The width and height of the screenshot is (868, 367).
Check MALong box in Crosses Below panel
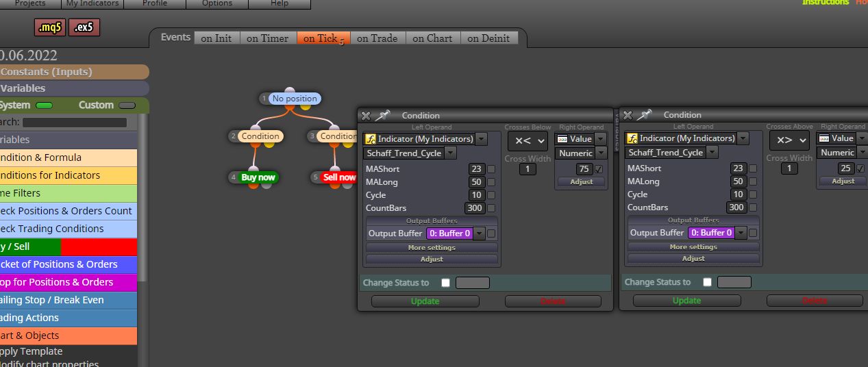491,182
